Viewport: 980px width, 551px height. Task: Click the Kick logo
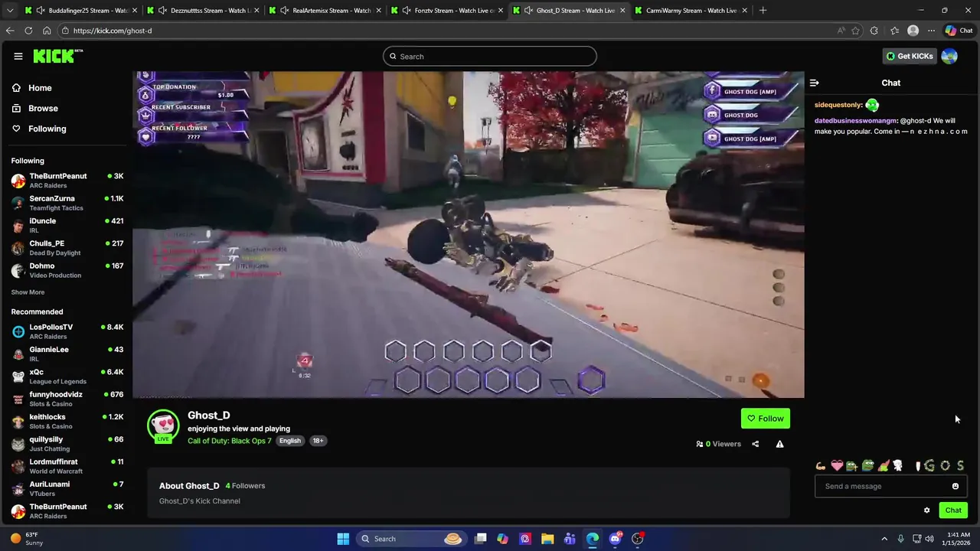tap(57, 56)
